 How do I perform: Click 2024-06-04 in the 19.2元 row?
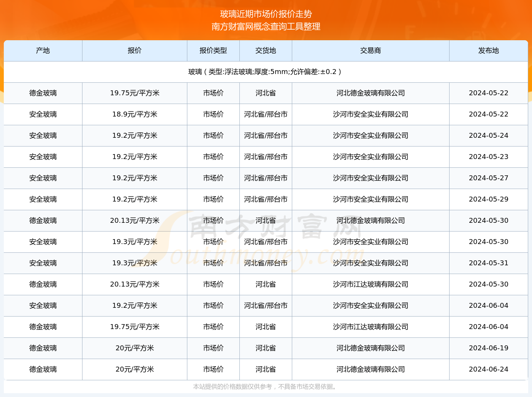pos(488,306)
